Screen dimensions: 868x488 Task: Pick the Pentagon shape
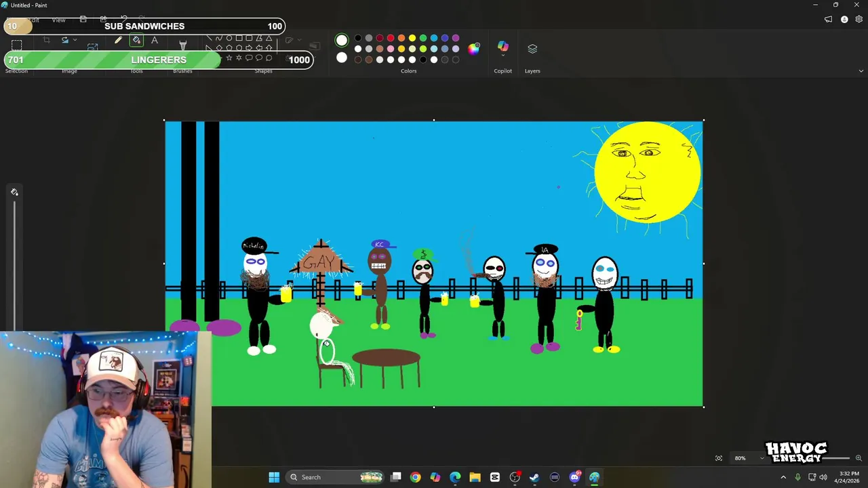point(229,48)
